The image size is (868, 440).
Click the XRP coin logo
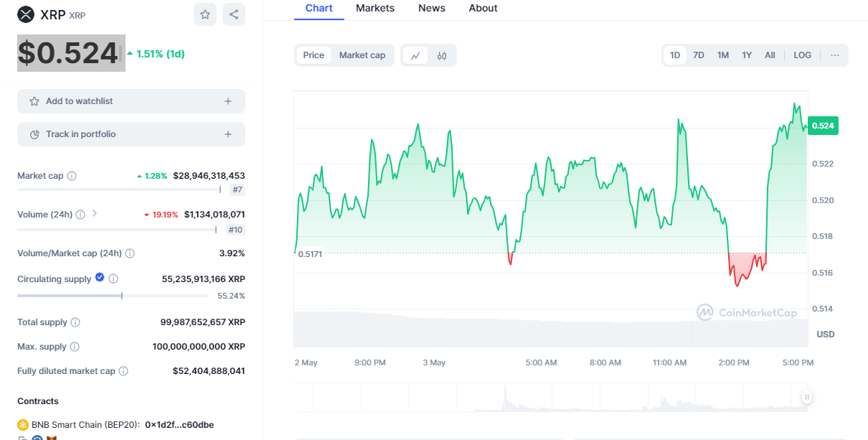pyautogui.click(x=26, y=14)
